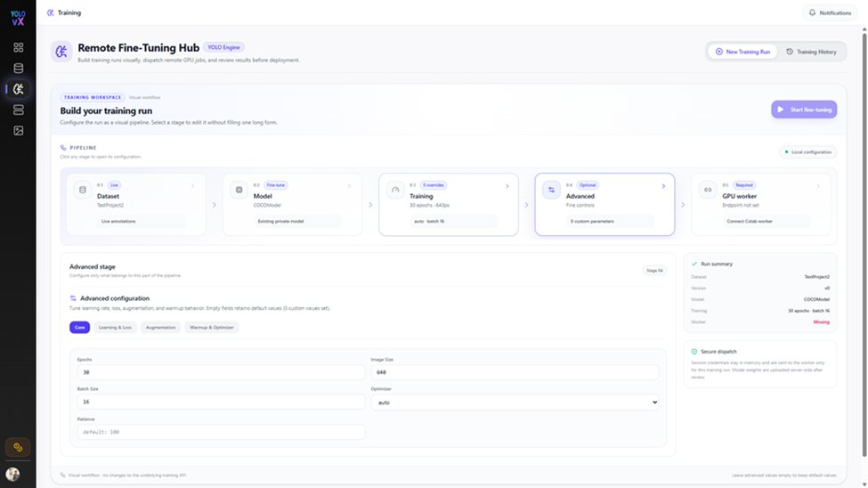Select the Learning & Loss tab
Viewport: 868px width, 488px height.
coord(115,328)
